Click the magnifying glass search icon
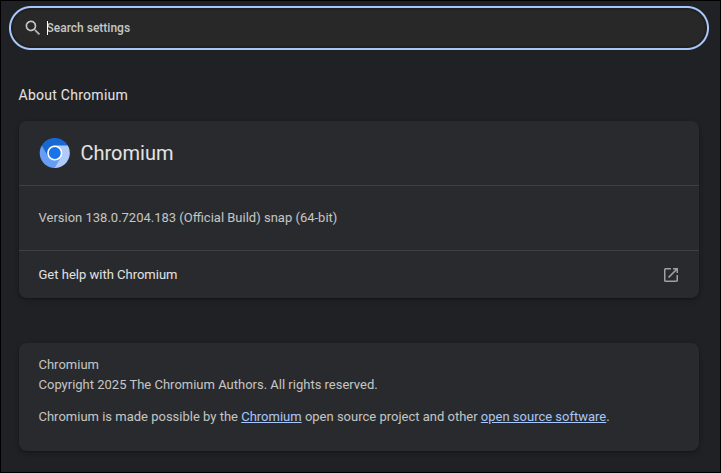721x473 pixels. pyautogui.click(x=32, y=28)
